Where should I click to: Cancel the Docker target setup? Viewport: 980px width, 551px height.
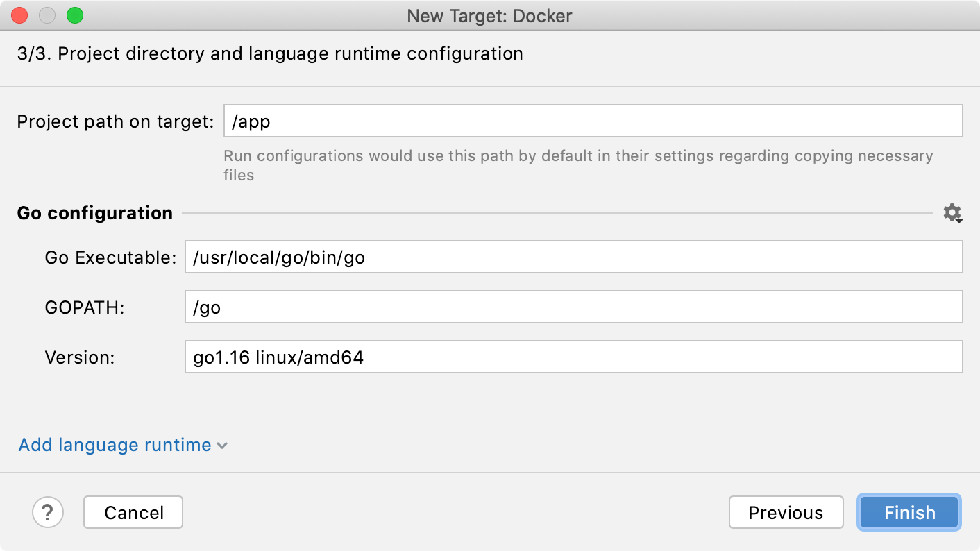(133, 512)
